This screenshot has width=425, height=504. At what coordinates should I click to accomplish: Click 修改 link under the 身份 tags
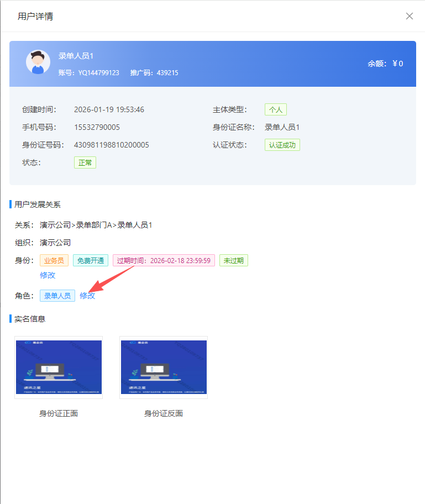pyautogui.click(x=48, y=275)
